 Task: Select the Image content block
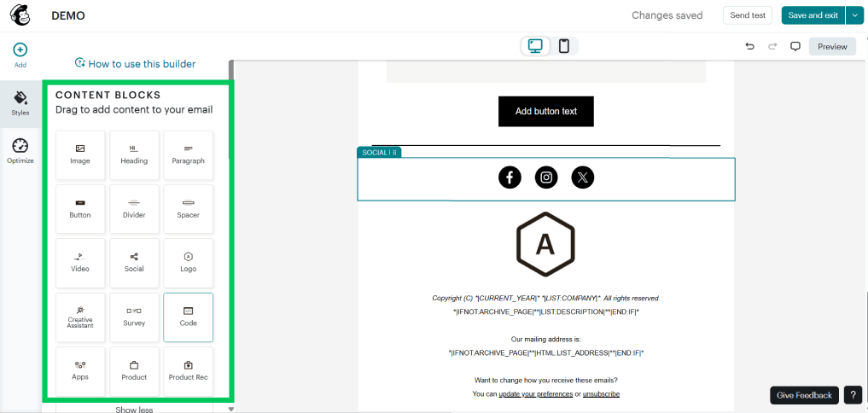(x=80, y=155)
